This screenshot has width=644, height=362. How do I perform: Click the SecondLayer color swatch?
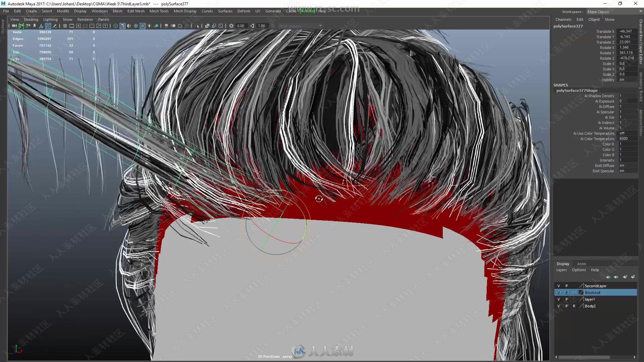click(x=581, y=286)
